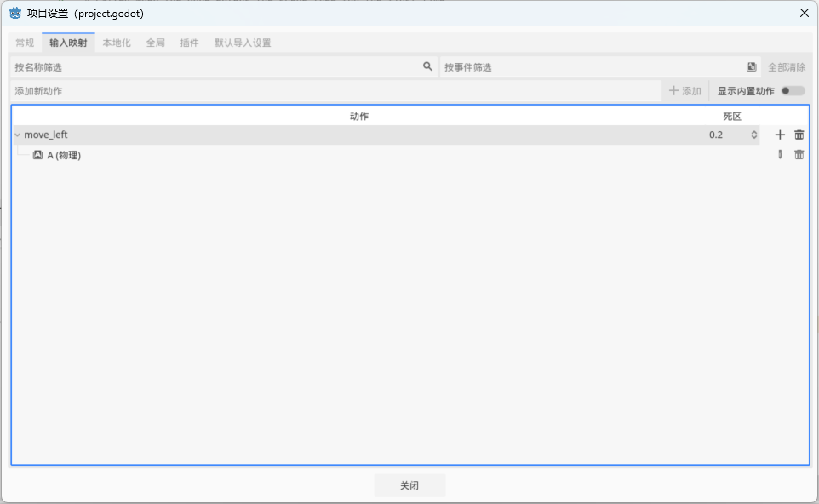Open the 默认导入设置 tab

point(243,42)
